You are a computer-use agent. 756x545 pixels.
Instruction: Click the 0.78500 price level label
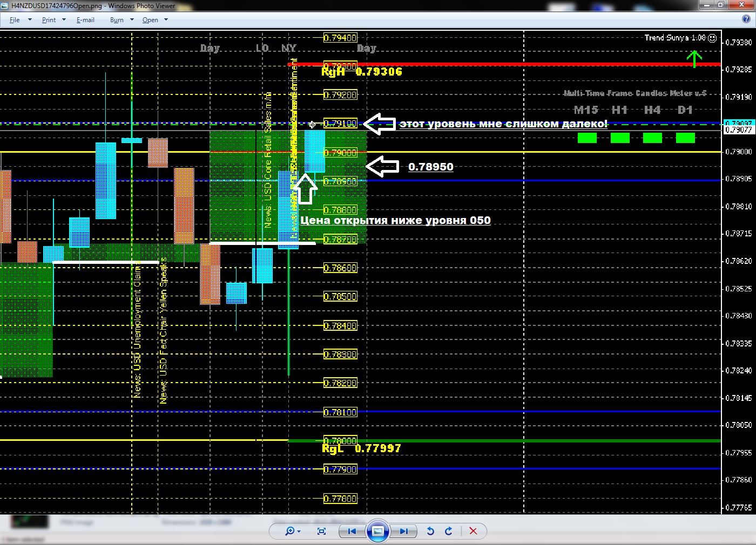tap(340, 296)
